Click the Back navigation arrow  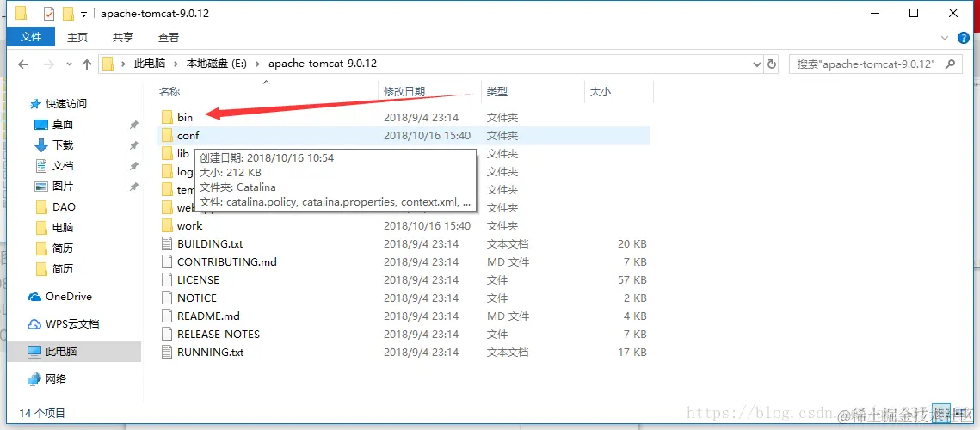[24, 64]
